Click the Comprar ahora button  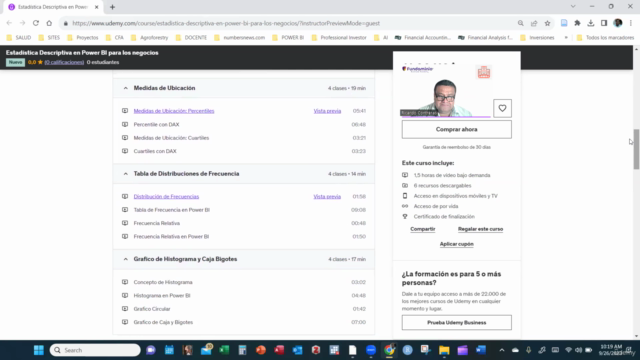point(456,129)
